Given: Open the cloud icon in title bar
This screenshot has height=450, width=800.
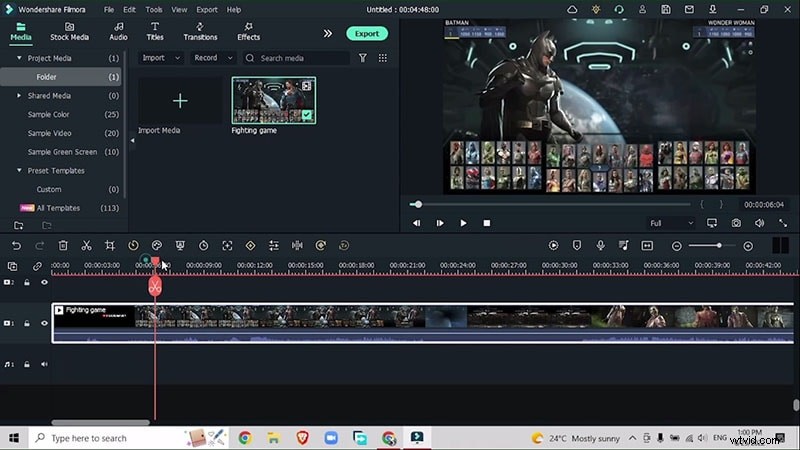Looking at the screenshot, I should pos(572,9).
